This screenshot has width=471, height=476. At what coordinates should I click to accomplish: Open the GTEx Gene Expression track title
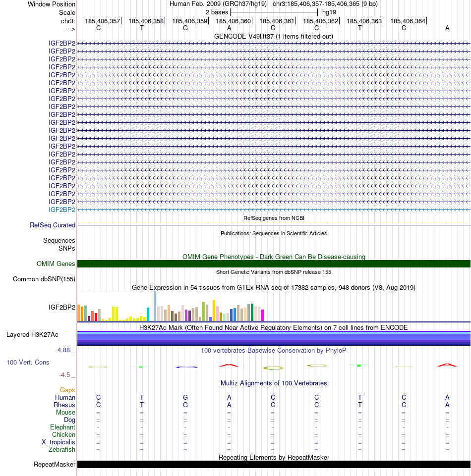pos(274,287)
